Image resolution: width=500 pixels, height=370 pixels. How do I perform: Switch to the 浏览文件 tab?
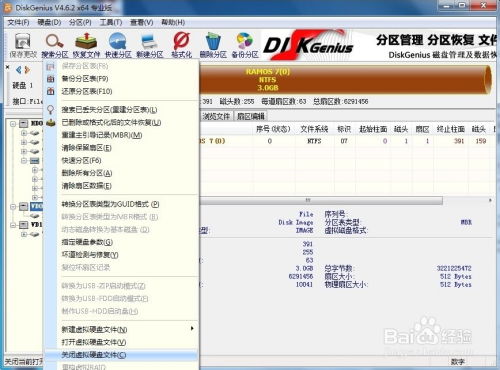[216, 116]
